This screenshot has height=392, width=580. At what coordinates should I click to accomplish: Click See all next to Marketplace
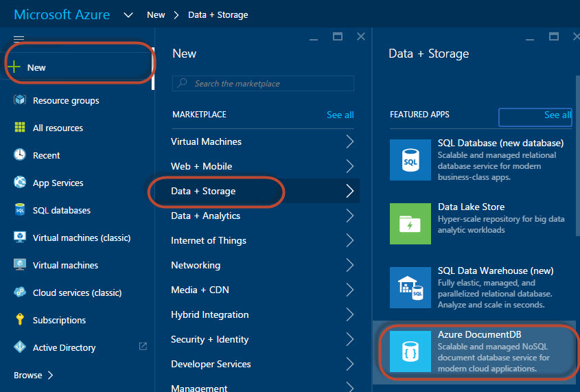click(x=340, y=115)
